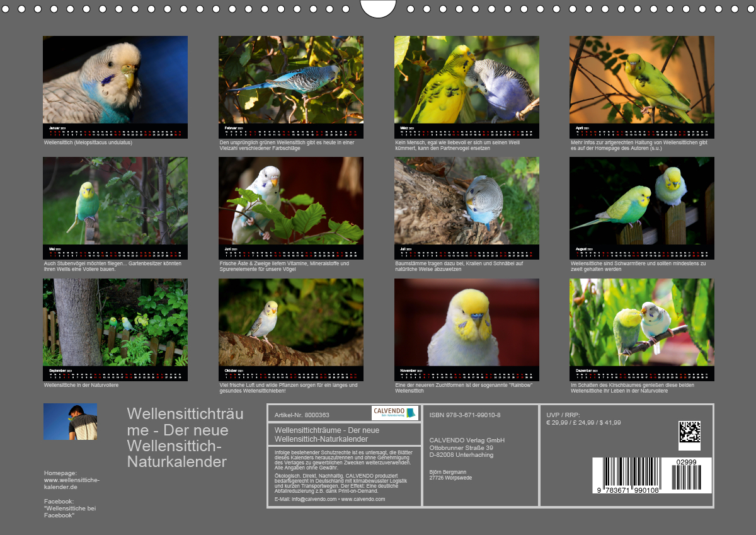The width and height of the screenshot is (756, 535).
Task: Open the Mai photo of the budgie on a post
Action: tap(115, 201)
